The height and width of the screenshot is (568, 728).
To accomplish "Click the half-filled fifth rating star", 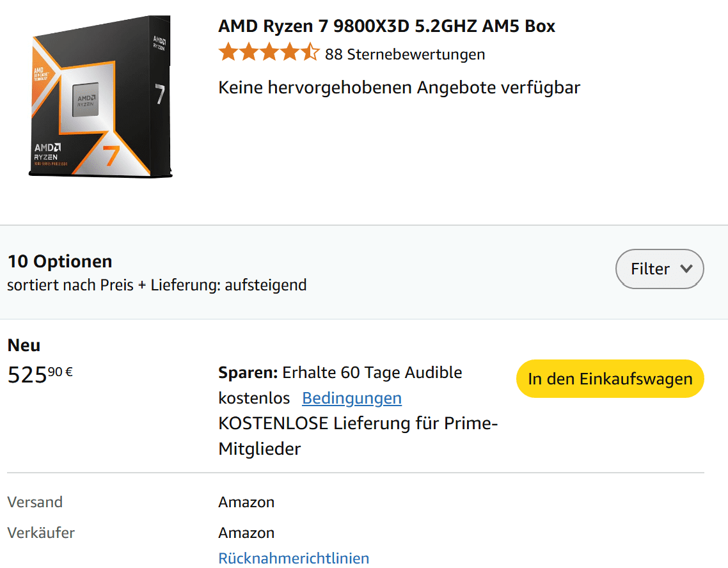I will pos(310,52).
